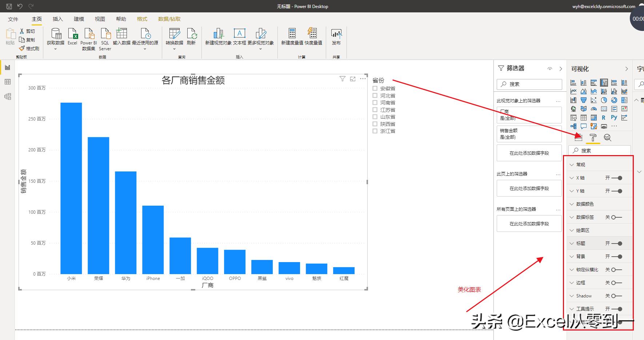Open the 帮助 ribbon tab

coord(121,19)
